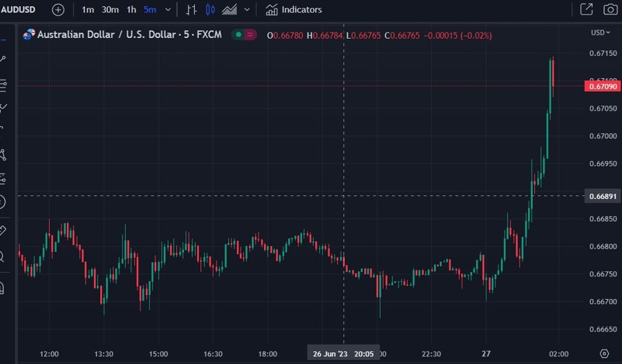The image size is (622, 364).
Task: Select the ruler measure tool in sidebar
Action: coord(3,230)
